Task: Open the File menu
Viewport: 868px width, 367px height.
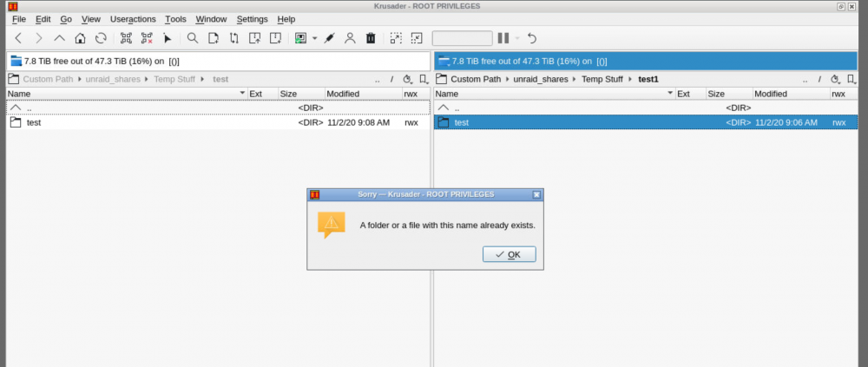Action: 19,19
